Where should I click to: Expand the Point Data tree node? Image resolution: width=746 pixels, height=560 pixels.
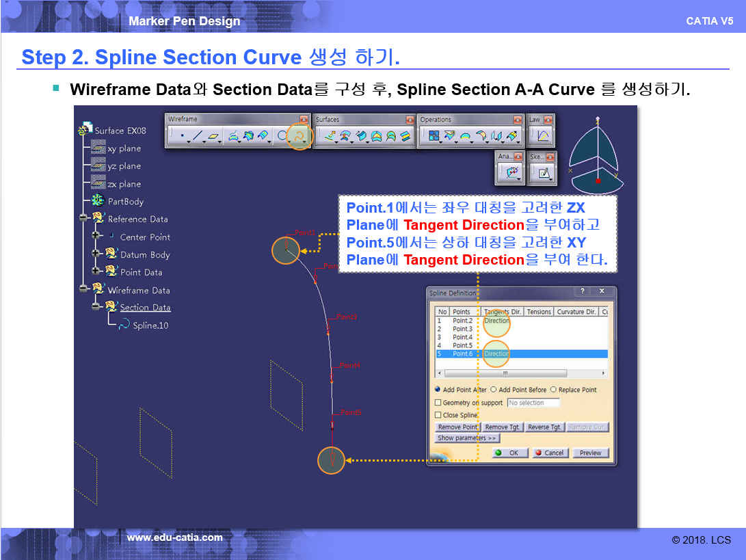click(x=96, y=272)
